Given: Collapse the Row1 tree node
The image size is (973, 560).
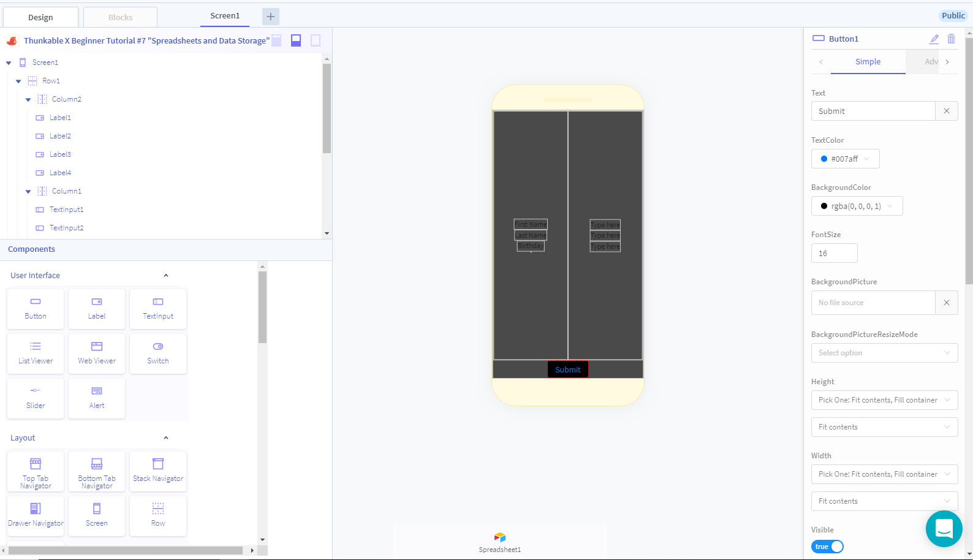Looking at the screenshot, I should (18, 81).
